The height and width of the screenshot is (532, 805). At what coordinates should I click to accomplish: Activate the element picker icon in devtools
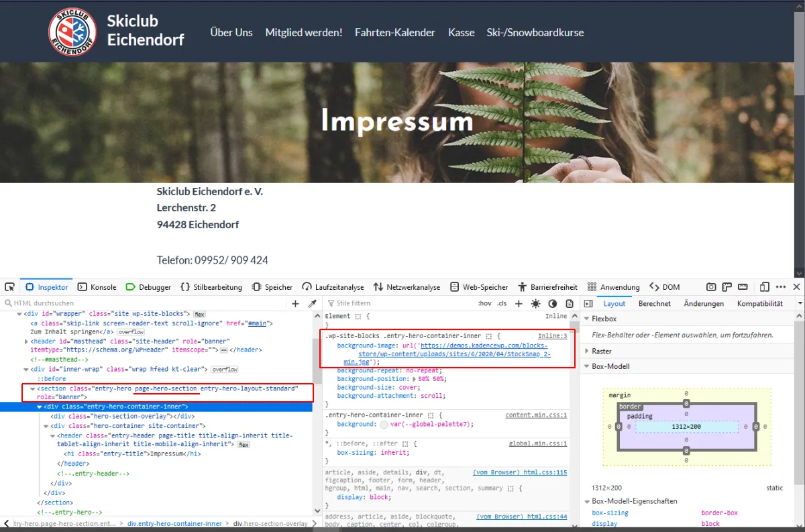(x=10, y=286)
